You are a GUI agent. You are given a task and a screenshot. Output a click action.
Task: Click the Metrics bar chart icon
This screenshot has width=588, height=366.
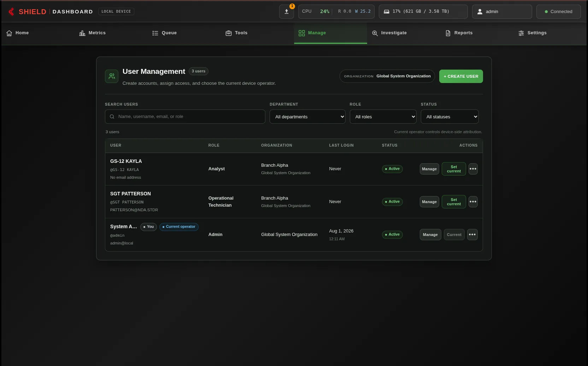click(82, 33)
